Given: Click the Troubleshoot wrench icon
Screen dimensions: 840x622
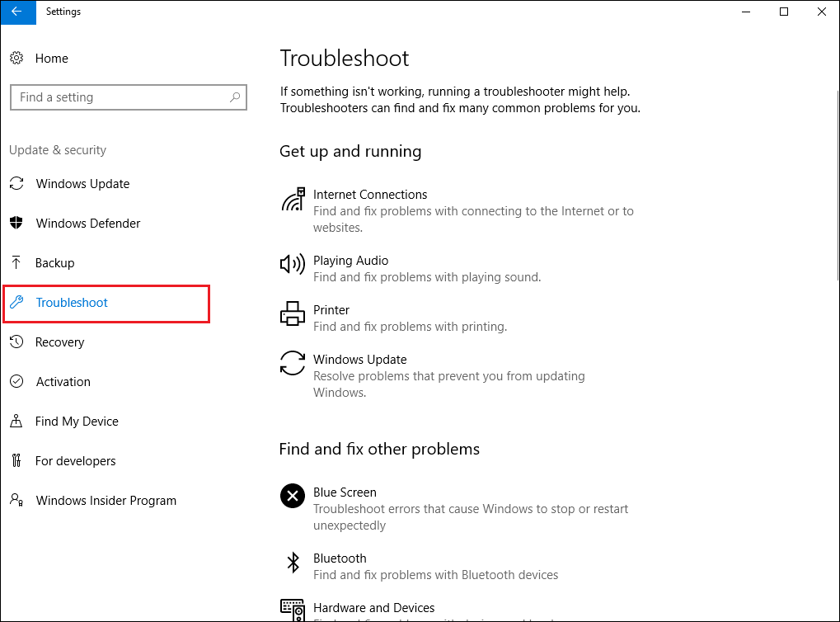Looking at the screenshot, I should click(16, 302).
